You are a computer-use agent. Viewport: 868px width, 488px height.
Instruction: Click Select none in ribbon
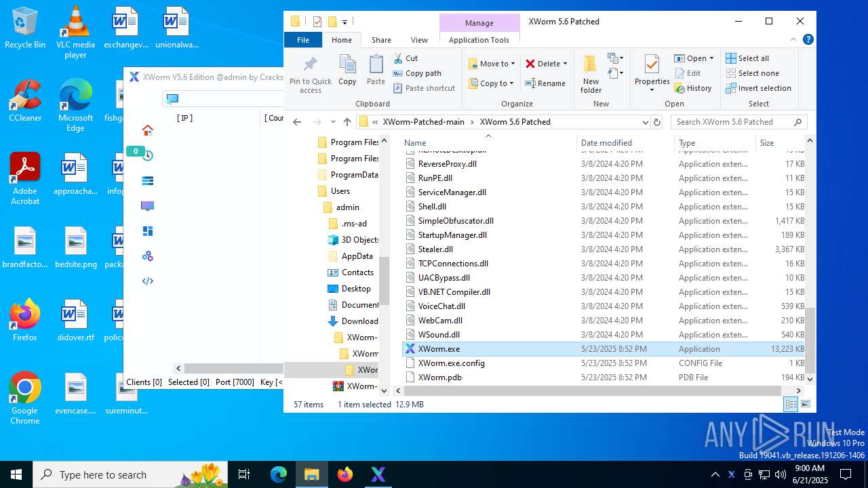(x=752, y=73)
